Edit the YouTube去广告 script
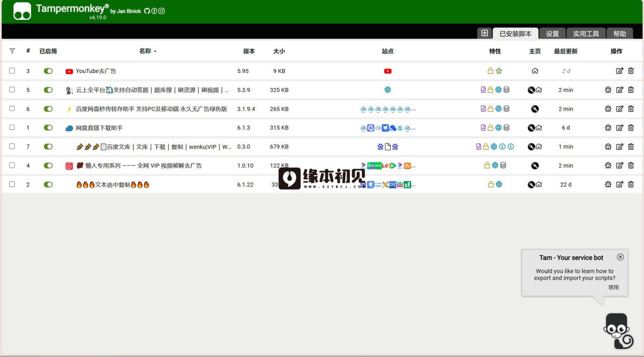The height and width of the screenshot is (357, 644). tap(620, 71)
